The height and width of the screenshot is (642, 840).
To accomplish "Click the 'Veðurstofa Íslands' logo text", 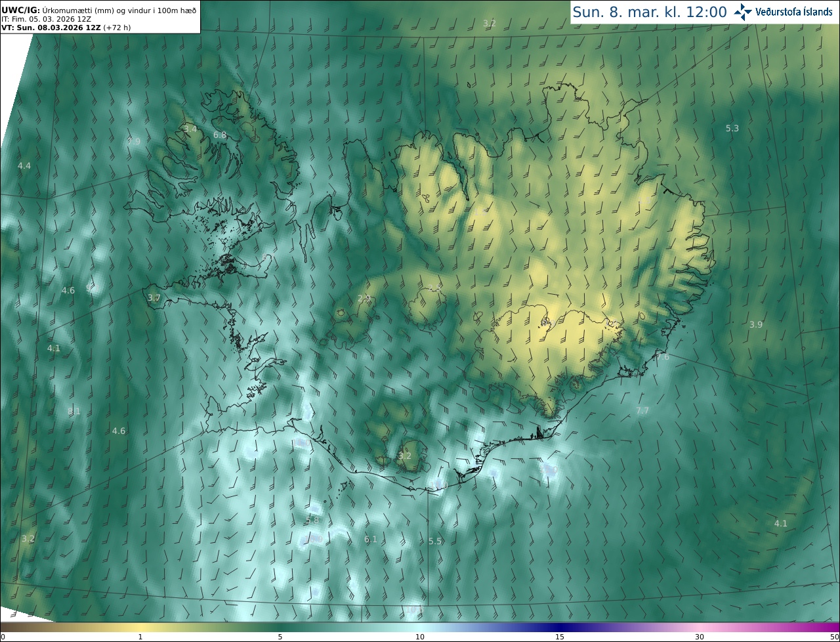I will [x=794, y=12].
